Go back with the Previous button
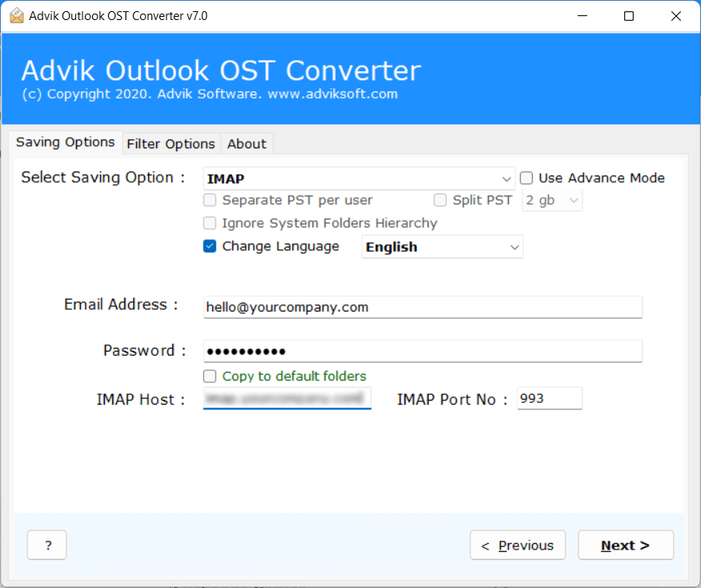Viewport: 701px width, 588px height. pos(518,545)
